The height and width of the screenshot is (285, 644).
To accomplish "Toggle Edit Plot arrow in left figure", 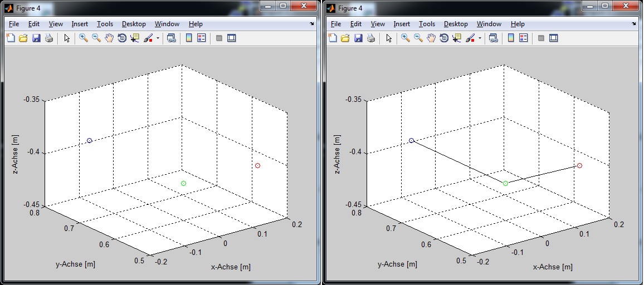I will point(67,38).
